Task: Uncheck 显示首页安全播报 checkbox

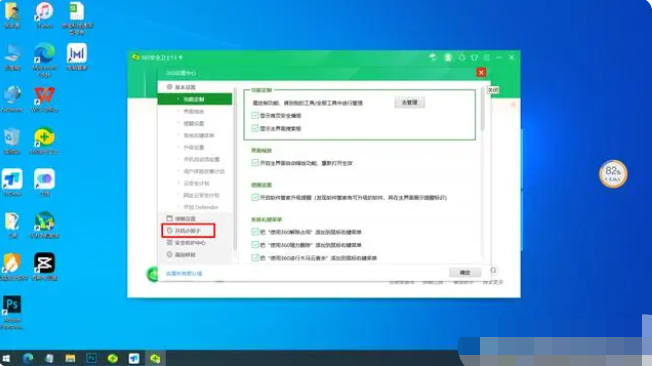Action: coord(255,116)
